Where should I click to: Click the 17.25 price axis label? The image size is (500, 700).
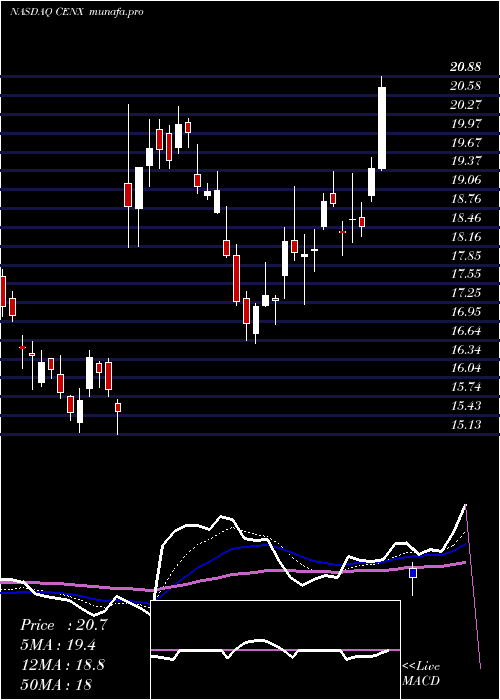pyautogui.click(x=466, y=293)
